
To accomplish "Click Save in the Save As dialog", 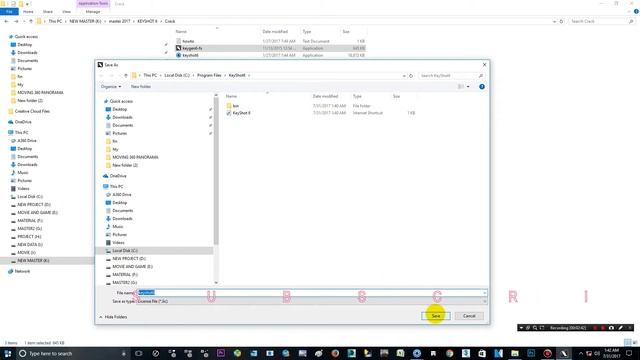I will [436, 316].
